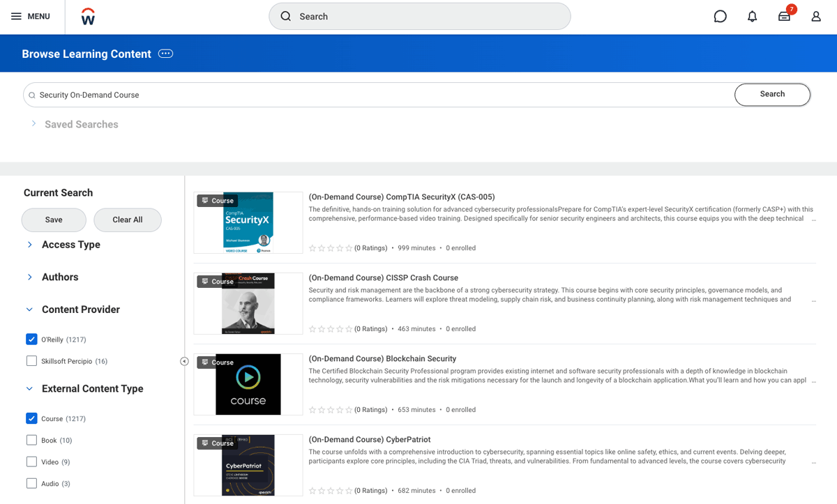Check the Video content type filter
The width and height of the screenshot is (837, 504).
pyautogui.click(x=31, y=462)
